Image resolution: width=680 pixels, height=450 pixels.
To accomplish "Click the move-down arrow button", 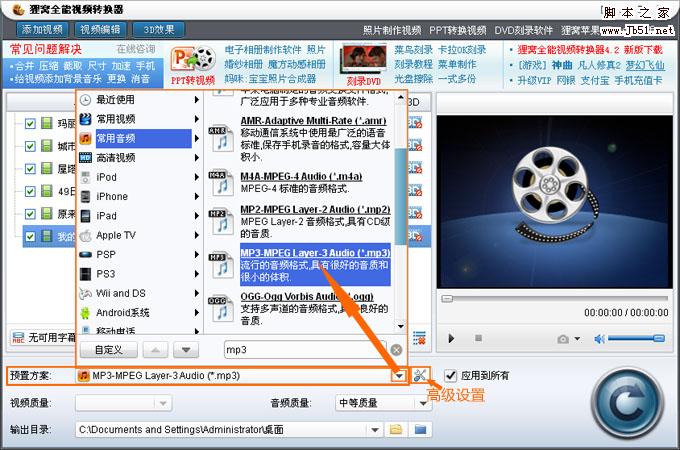I will [186, 349].
